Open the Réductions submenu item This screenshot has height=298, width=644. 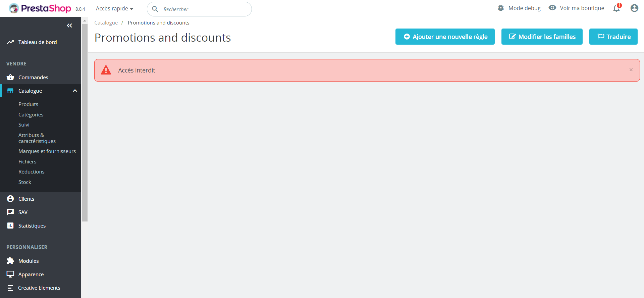click(31, 172)
